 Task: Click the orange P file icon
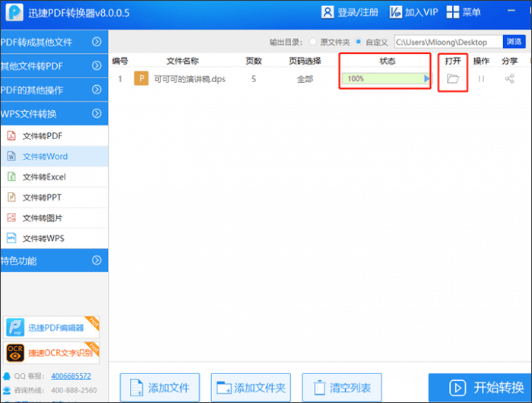(141, 78)
